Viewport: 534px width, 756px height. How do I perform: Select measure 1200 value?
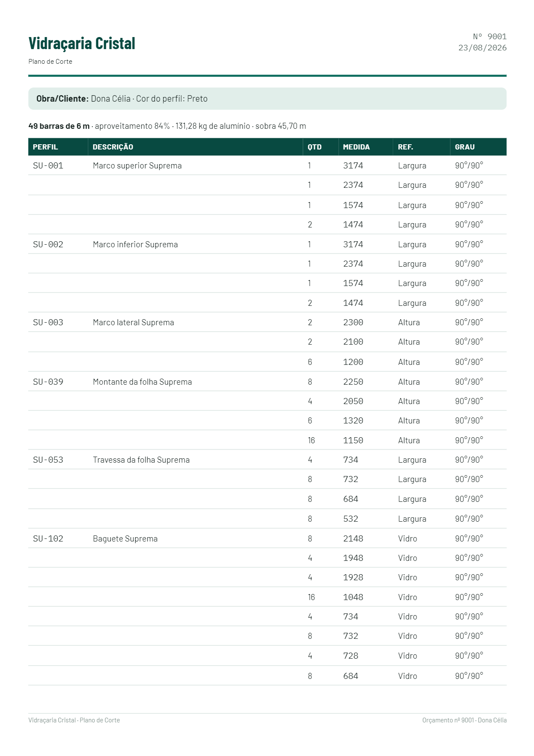pyautogui.click(x=353, y=362)
